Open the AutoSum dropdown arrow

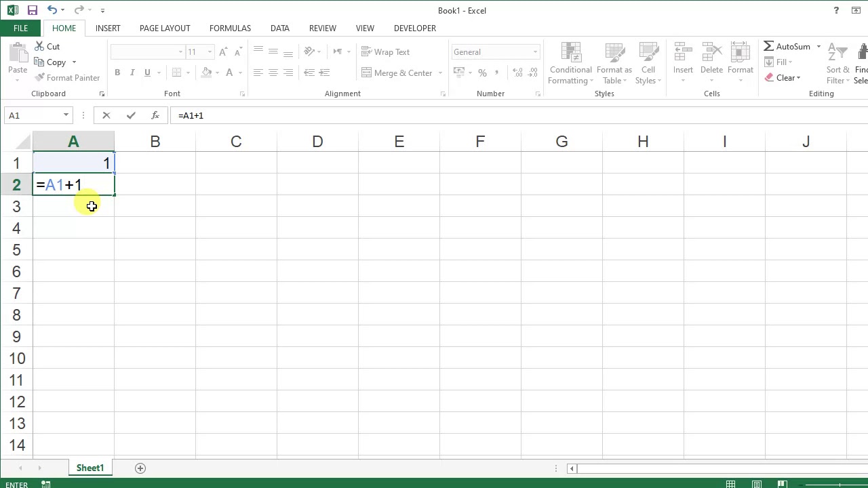(x=818, y=47)
